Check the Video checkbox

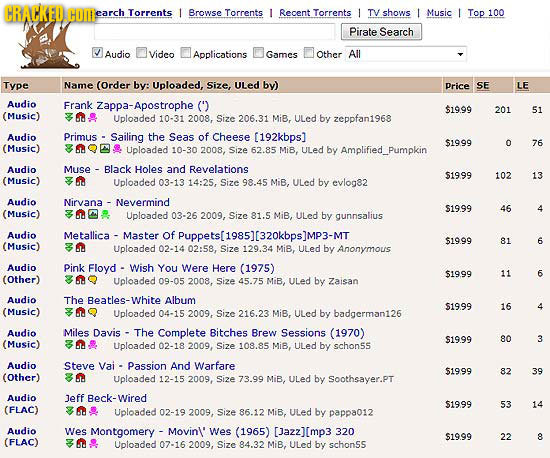coord(141,53)
